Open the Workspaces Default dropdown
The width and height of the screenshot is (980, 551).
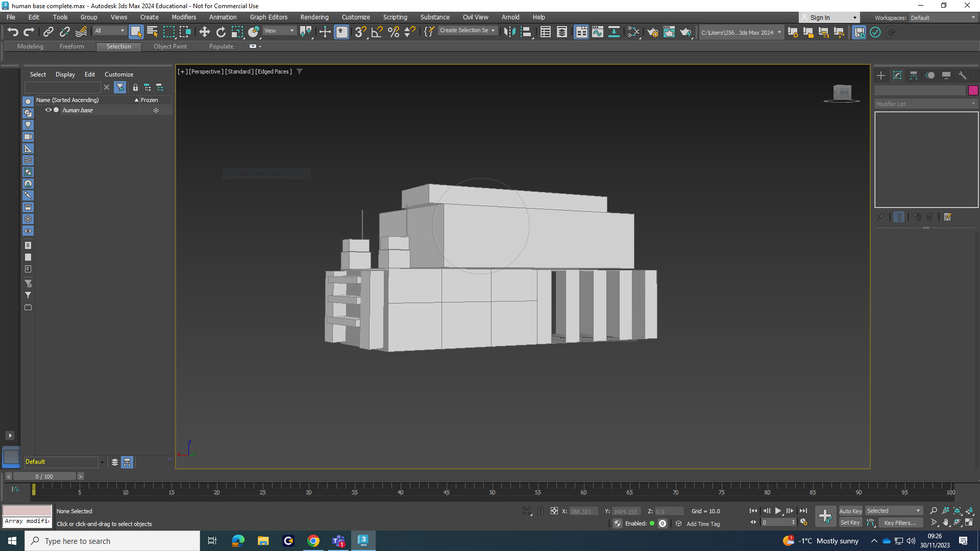click(x=943, y=17)
